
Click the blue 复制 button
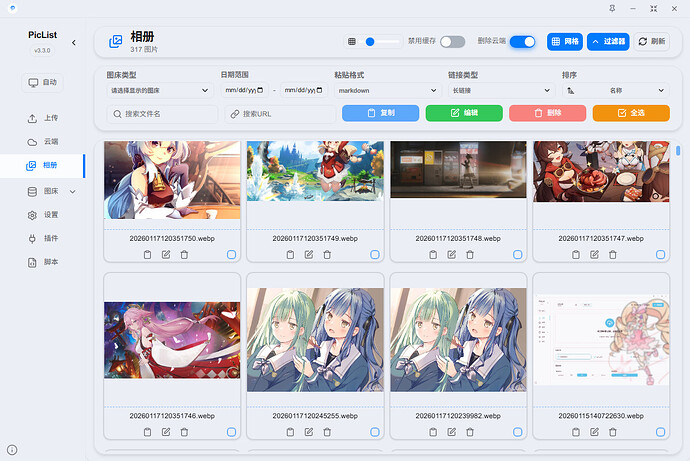coord(381,113)
